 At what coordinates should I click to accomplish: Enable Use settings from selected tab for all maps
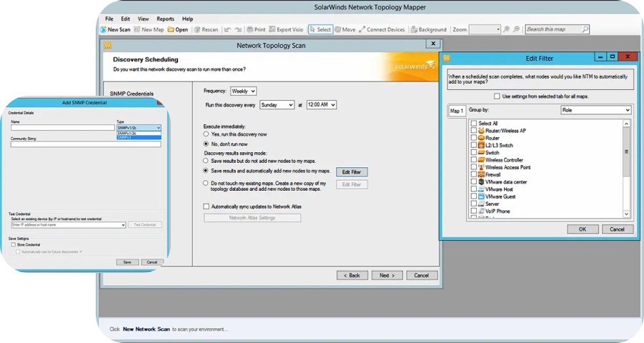pyautogui.click(x=497, y=96)
